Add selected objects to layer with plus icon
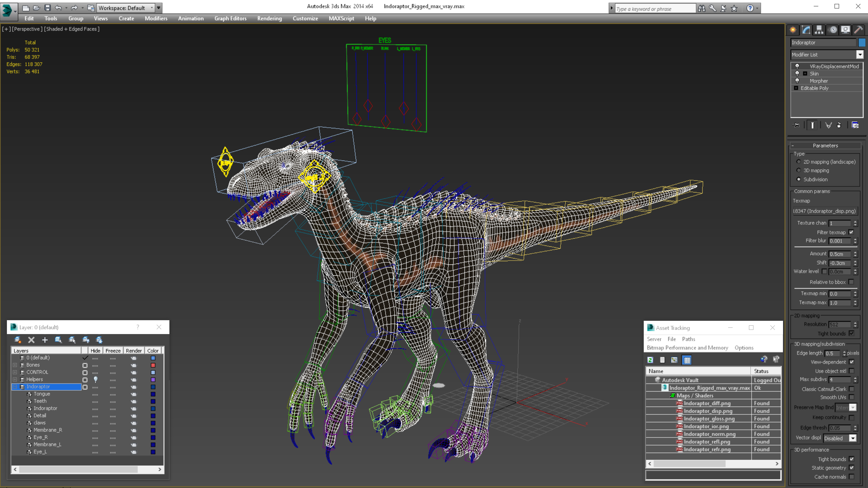This screenshot has width=868, height=488. 45,340
